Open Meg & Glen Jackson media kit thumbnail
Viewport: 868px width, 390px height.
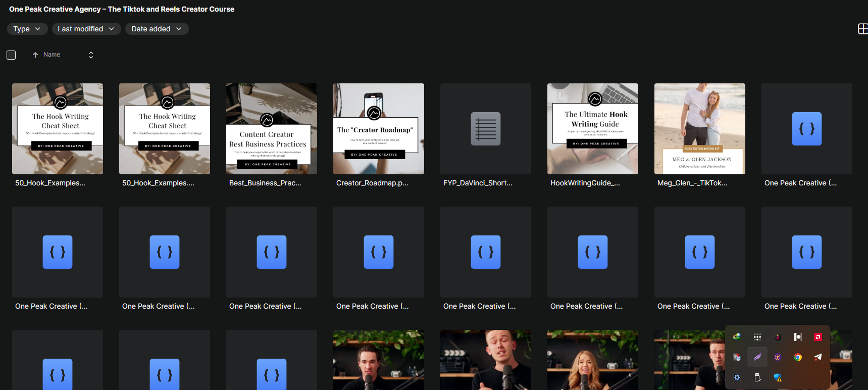click(x=700, y=129)
